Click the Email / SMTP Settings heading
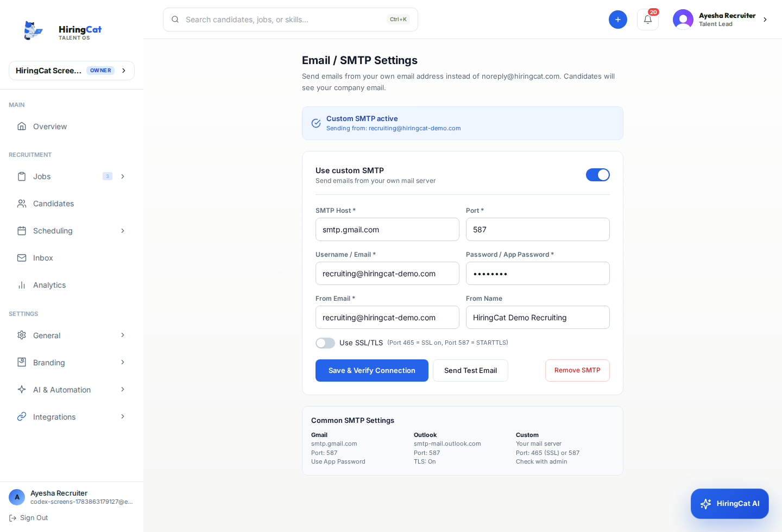This screenshot has height=532, width=782. 360,60
